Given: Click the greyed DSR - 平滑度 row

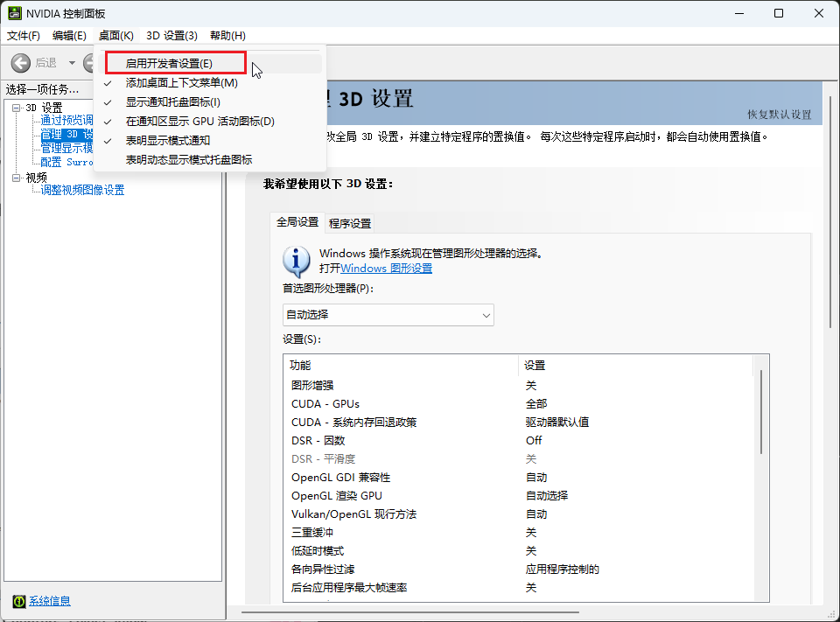Looking at the screenshot, I should pos(519,459).
